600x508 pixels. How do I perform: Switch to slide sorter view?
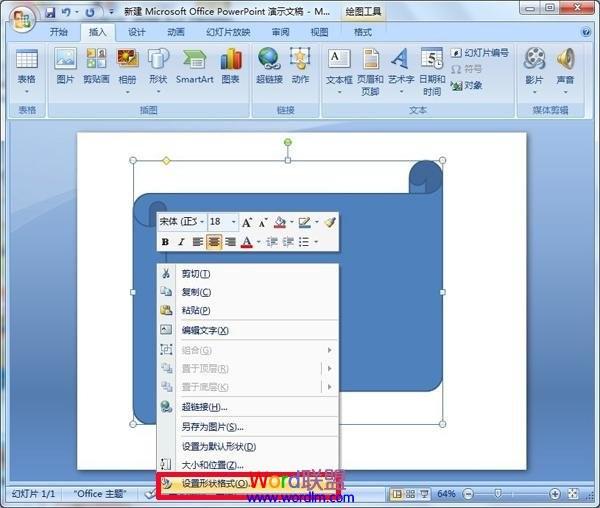pos(410,494)
